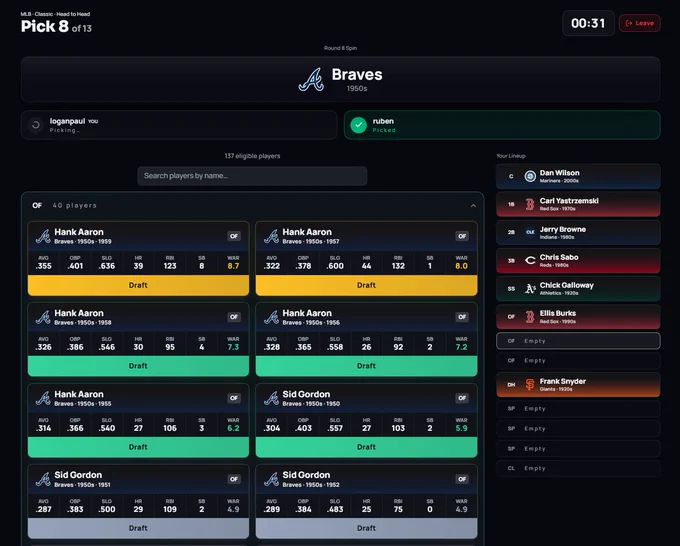
Task: Click the Athletics logo beside Chick Galloway
Action: pyautogui.click(x=530, y=288)
